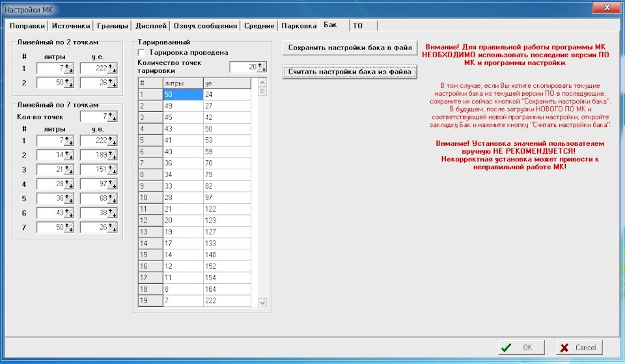Image resolution: width=625 pixels, height=364 pixels.
Task: Click the litres stepper showing 28
Action: (x=70, y=184)
